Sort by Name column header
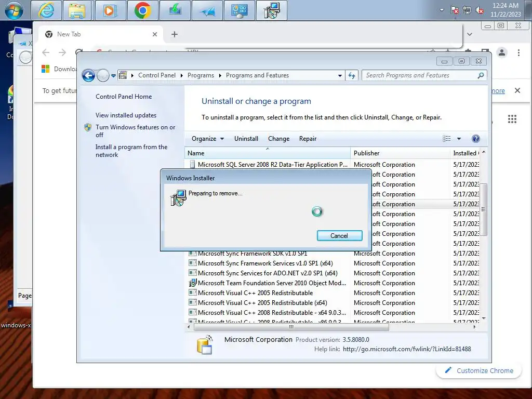Image resolution: width=532 pixels, height=399 pixels. 268,153
